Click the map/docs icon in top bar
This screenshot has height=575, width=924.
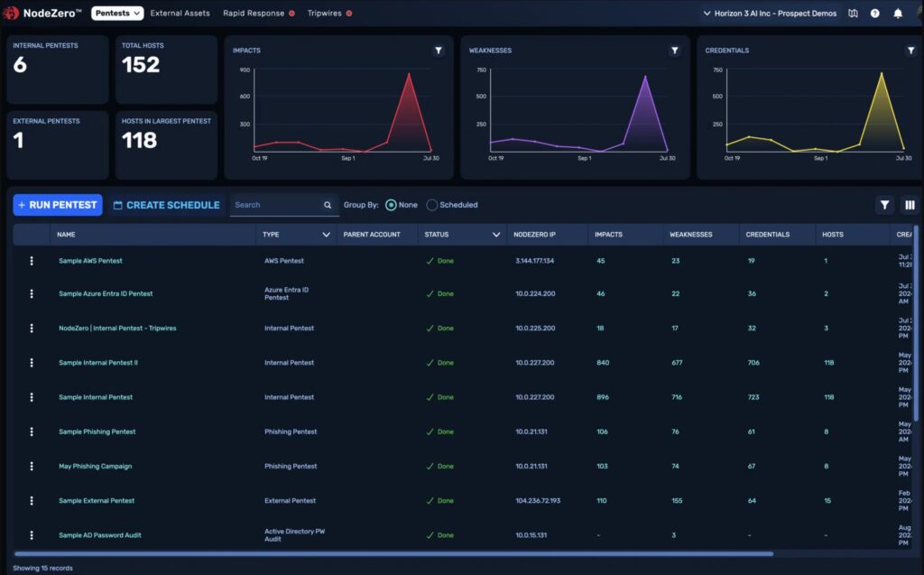853,13
